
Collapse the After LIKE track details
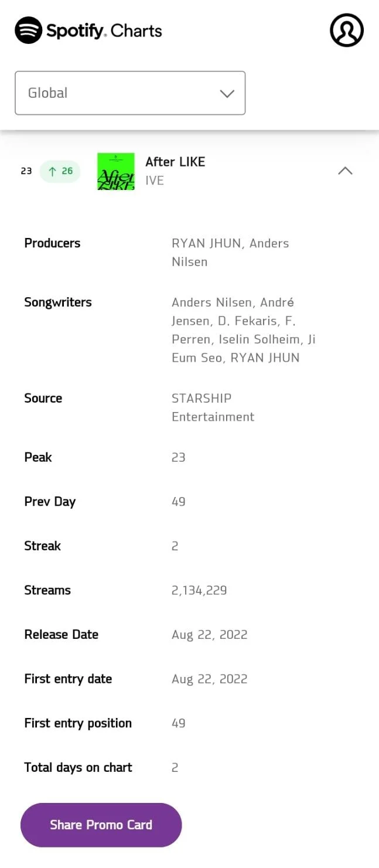point(346,171)
